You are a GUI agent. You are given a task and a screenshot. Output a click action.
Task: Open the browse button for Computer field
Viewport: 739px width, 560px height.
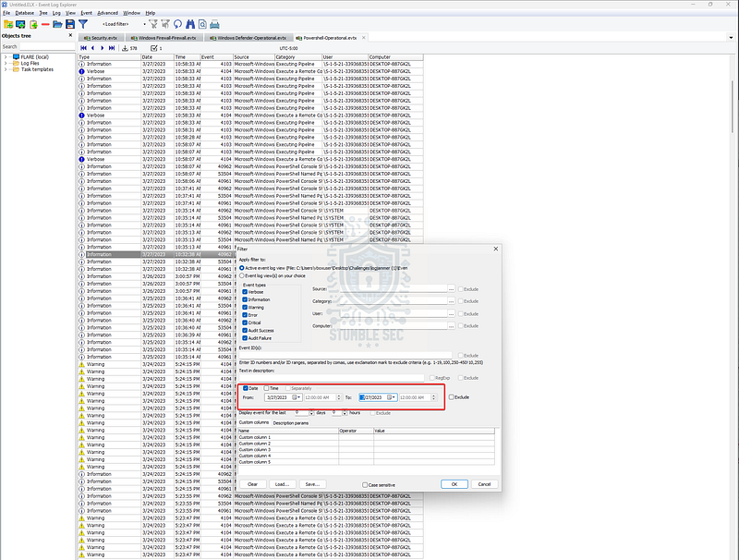point(451,325)
